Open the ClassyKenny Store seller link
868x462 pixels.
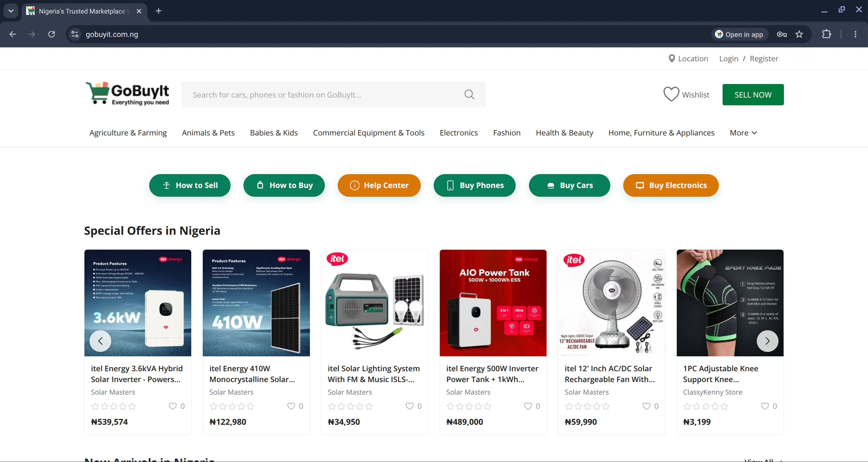pyautogui.click(x=712, y=392)
